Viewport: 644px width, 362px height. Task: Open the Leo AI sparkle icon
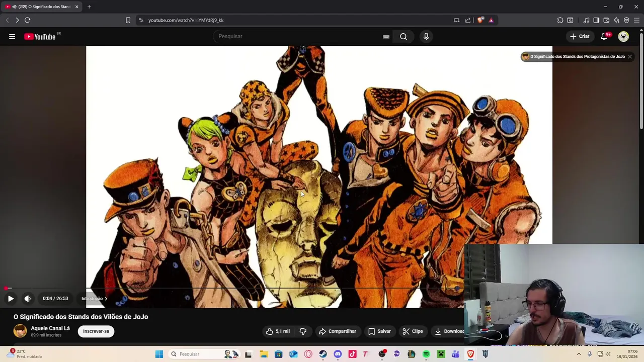[616, 20]
